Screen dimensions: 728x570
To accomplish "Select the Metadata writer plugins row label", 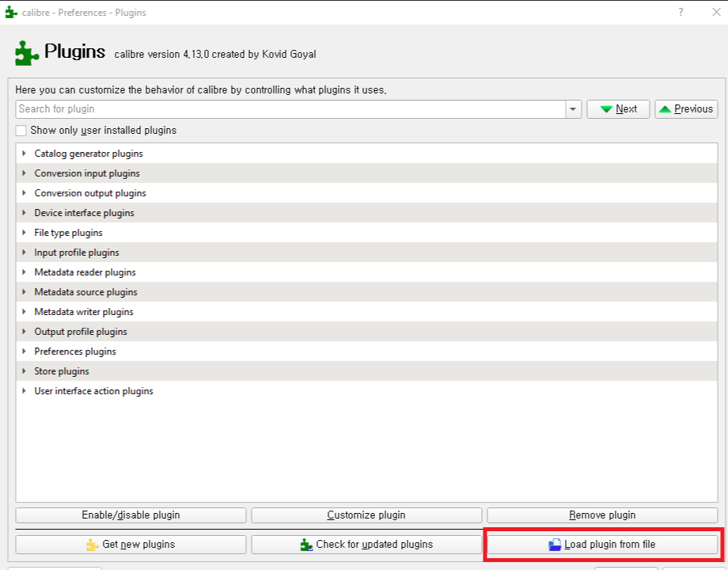I will click(84, 312).
